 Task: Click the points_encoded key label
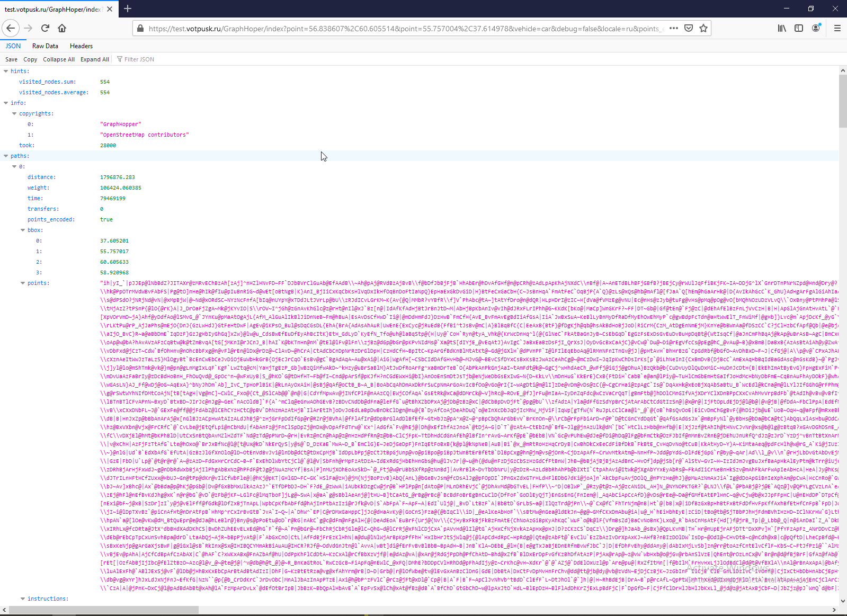pos(51,219)
